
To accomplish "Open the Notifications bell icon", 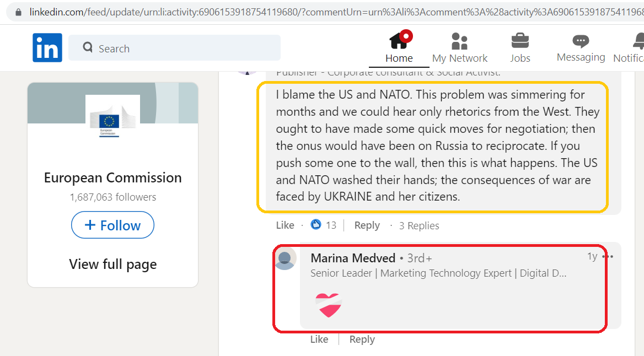I will [x=638, y=41].
